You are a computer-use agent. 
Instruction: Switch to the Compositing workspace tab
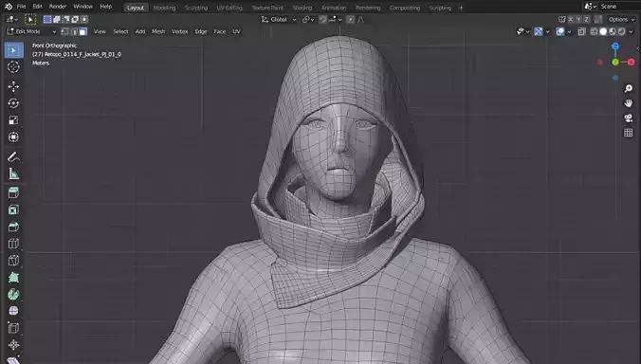(405, 8)
